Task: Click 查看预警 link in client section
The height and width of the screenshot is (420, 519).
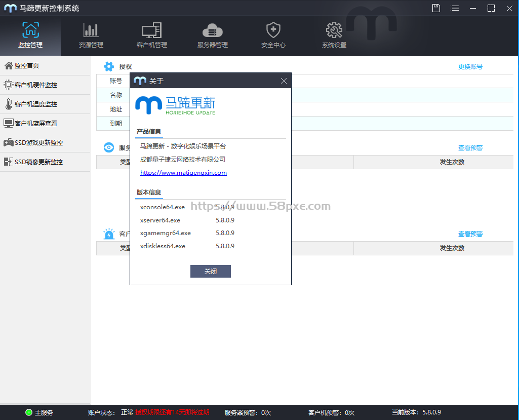Action: pyautogui.click(x=470, y=234)
